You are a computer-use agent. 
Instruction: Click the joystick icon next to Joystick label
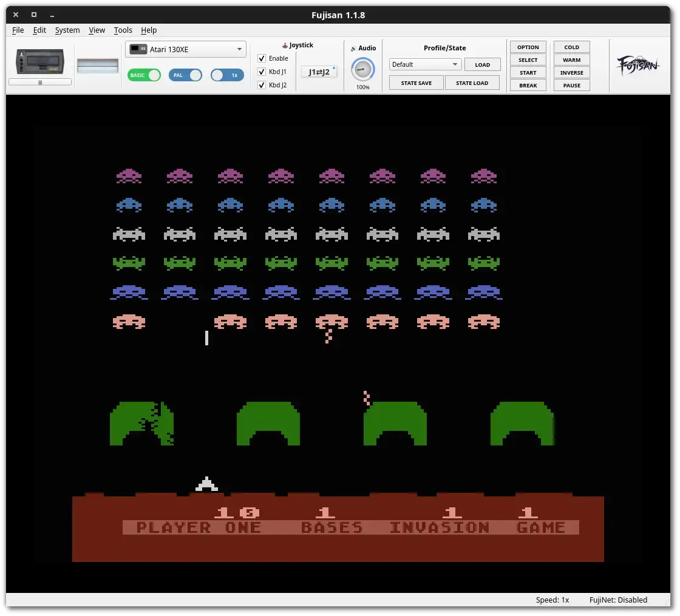(285, 46)
